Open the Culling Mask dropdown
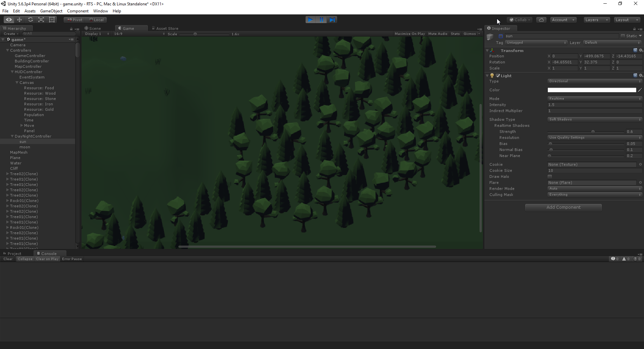 click(x=595, y=195)
